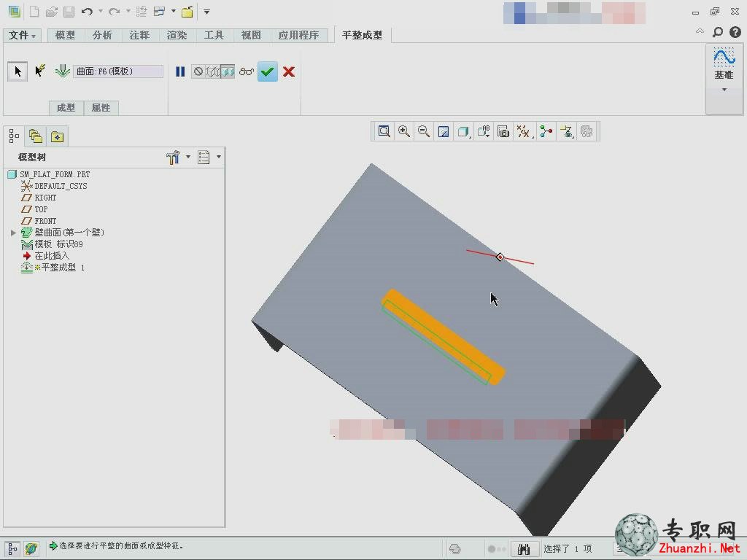Show the folder browser navigator tab
Image resolution: width=747 pixels, height=560 pixels.
pyautogui.click(x=36, y=136)
